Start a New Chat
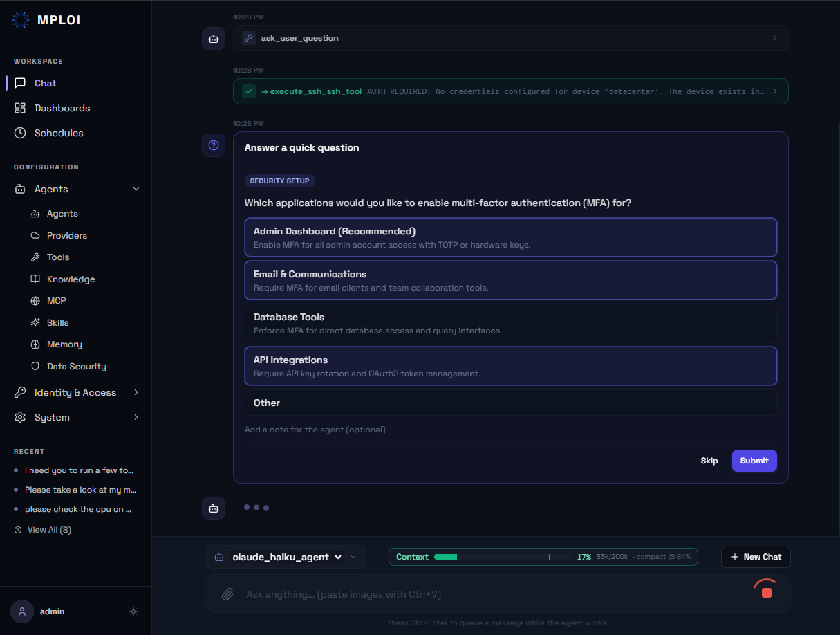 (x=756, y=557)
